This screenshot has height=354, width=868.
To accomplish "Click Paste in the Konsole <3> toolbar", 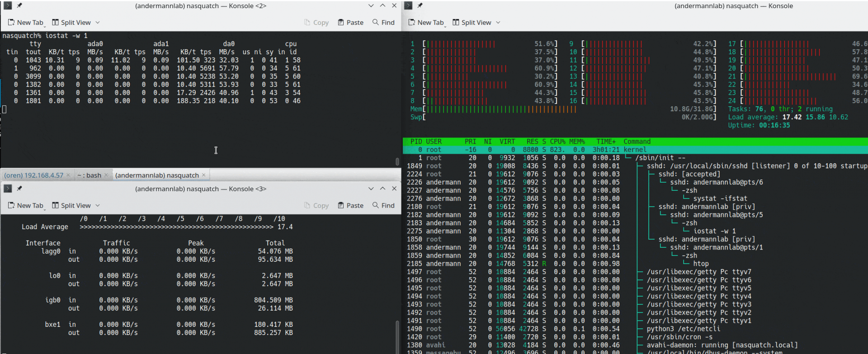I will 351,205.
